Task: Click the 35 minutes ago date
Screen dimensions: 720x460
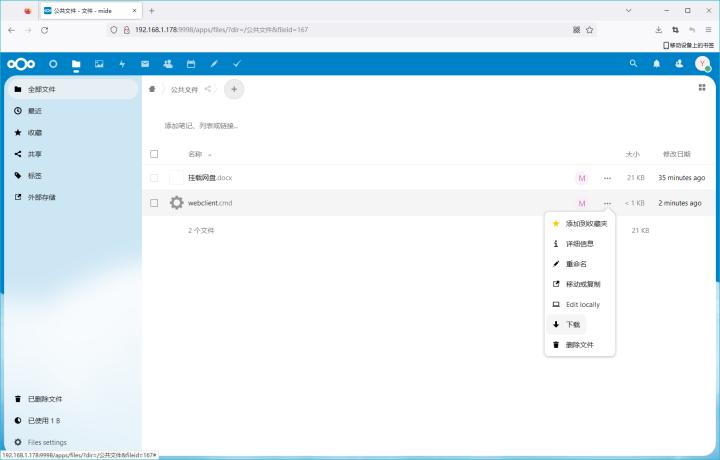Action: tap(681, 178)
